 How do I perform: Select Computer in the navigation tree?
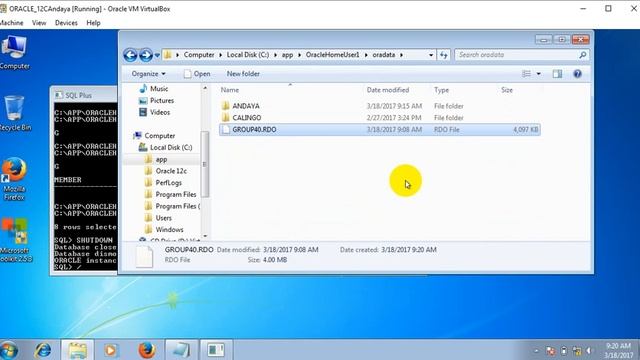pos(155,136)
